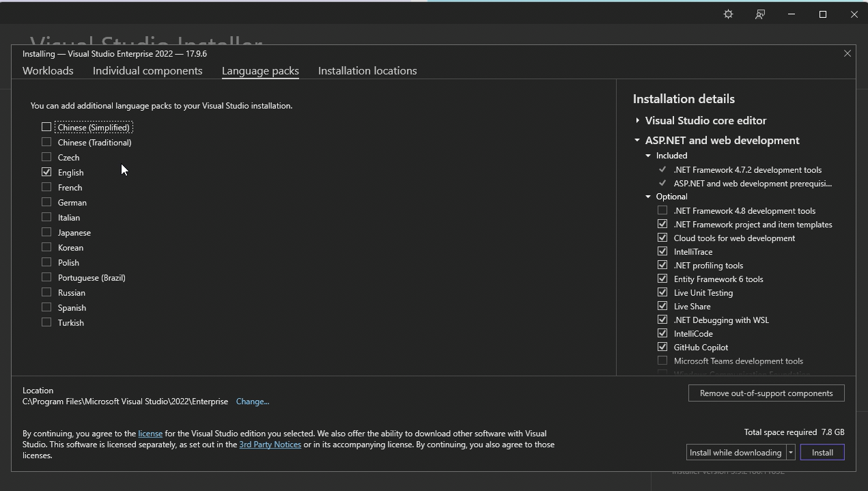Image resolution: width=868 pixels, height=491 pixels.
Task: Enable Chinese (Traditional) language pack
Action: [46, 142]
